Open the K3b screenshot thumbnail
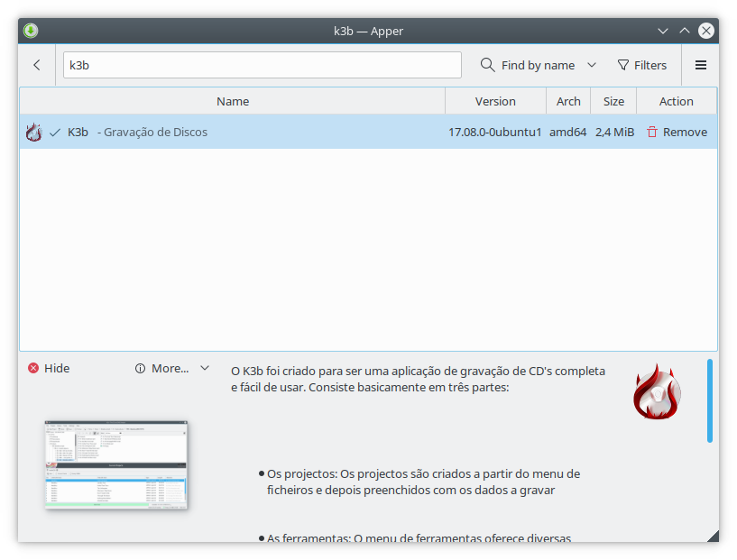The width and height of the screenshot is (737, 560). (116, 465)
